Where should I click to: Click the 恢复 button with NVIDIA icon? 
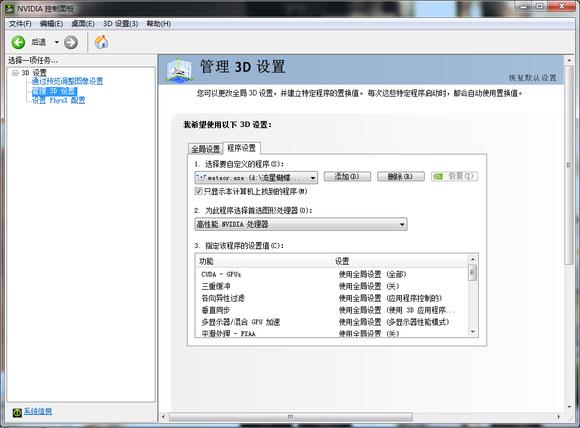(454, 176)
